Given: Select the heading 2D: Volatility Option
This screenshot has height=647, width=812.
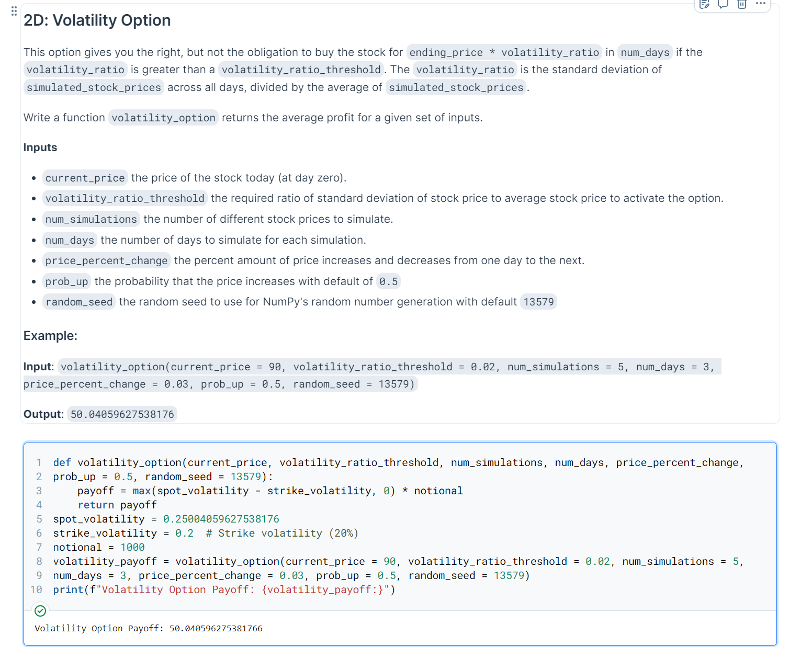Looking at the screenshot, I should [97, 20].
